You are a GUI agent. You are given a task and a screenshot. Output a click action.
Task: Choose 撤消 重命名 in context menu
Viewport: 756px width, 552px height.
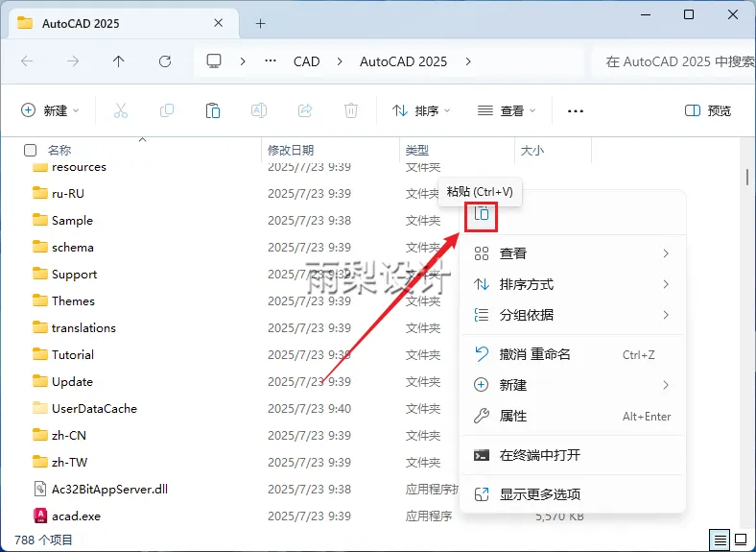pyautogui.click(x=573, y=354)
